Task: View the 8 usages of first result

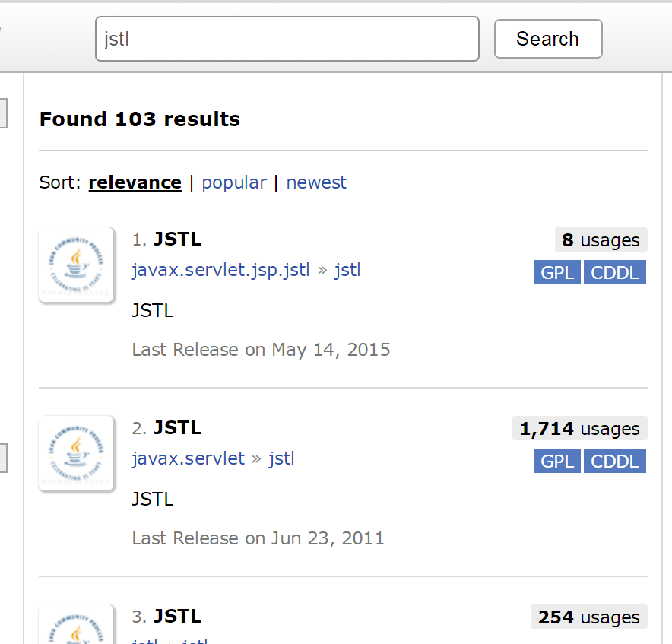Action: point(601,240)
